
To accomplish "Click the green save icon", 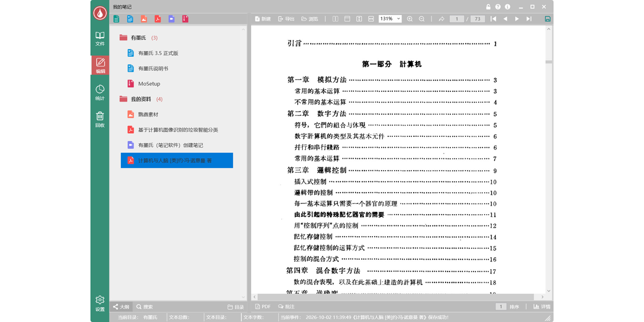I will click(x=547, y=19).
